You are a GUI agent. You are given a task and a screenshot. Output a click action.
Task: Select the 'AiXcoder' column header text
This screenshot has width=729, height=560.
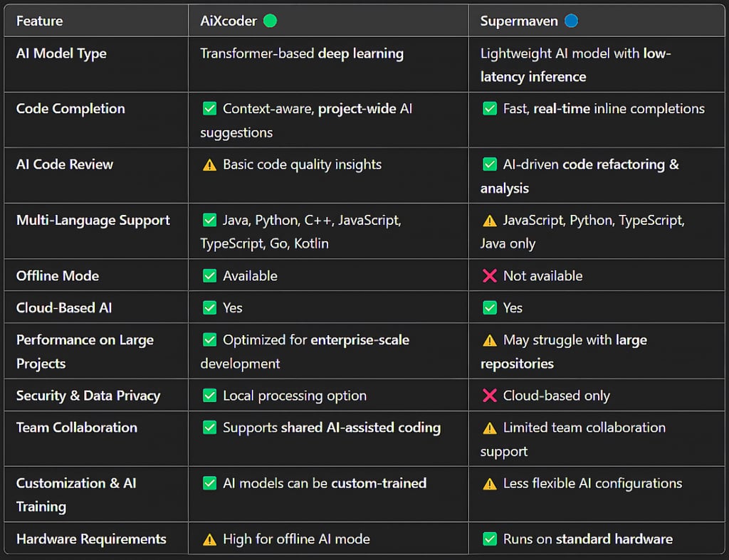click(x=229, y=21)
